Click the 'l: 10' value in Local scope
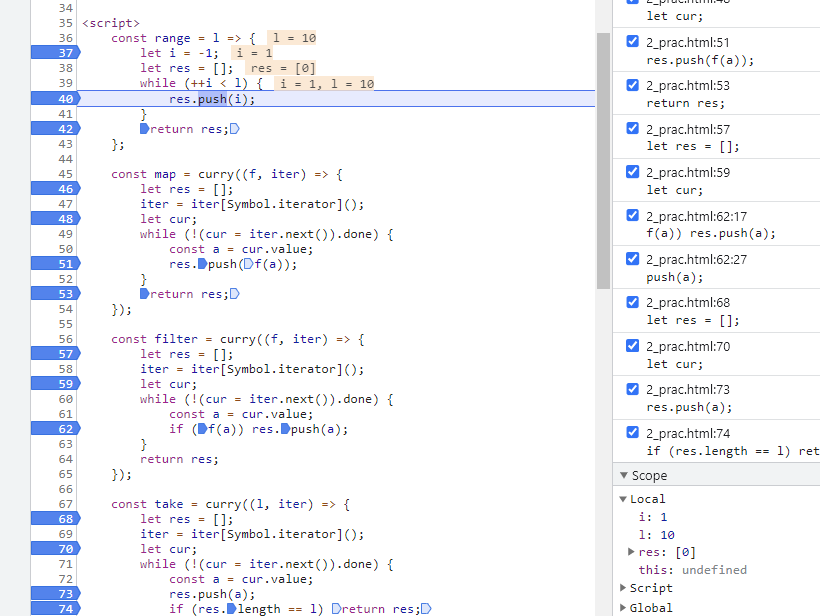This screenshot has height=616, width=820. coord(657,535)
